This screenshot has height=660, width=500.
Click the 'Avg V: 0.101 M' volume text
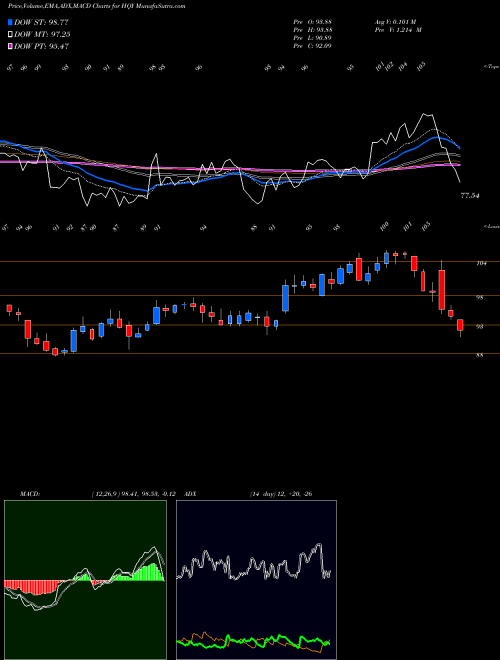tap(395, 22)
